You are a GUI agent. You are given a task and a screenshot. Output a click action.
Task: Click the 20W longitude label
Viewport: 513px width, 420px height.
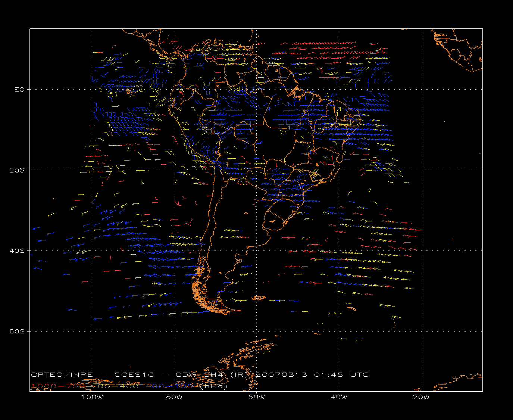[x=421, y=397]
